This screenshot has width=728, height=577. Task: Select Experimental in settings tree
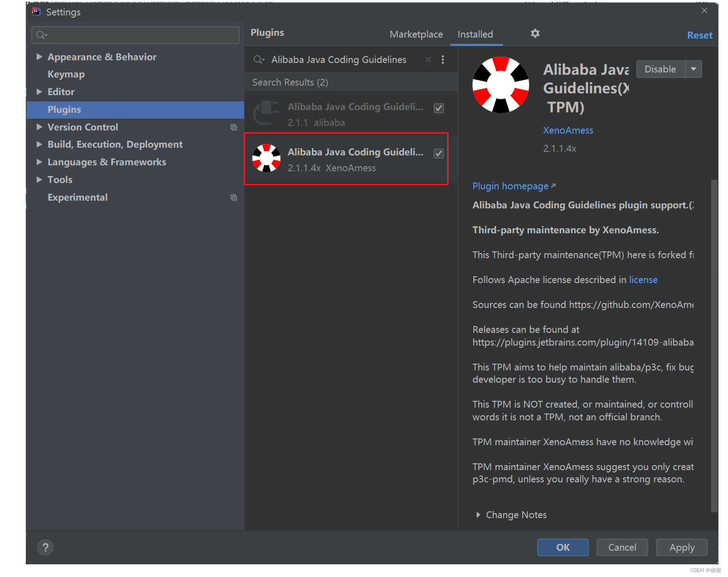point(77,197)
